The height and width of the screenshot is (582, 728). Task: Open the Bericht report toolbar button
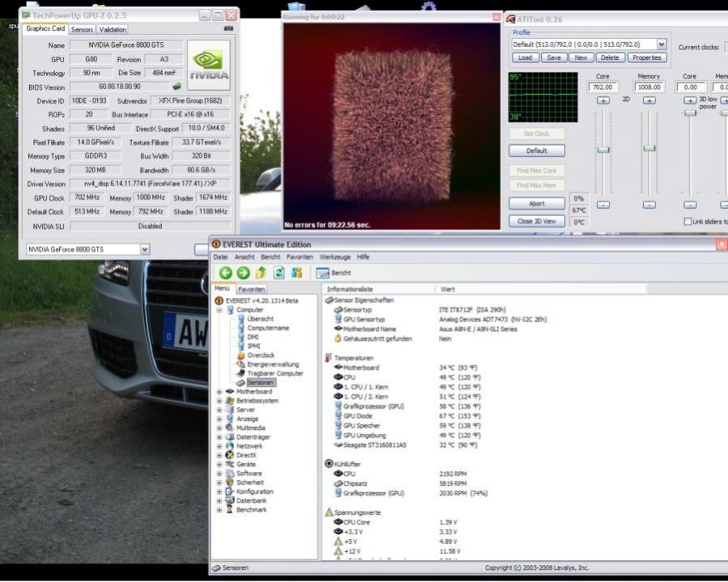[x=334, y=273]
